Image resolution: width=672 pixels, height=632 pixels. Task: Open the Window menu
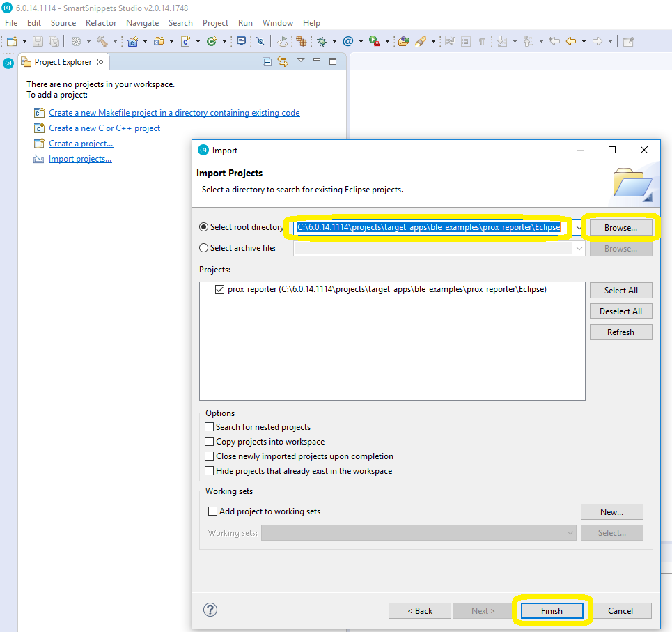(x=278, y=23)
